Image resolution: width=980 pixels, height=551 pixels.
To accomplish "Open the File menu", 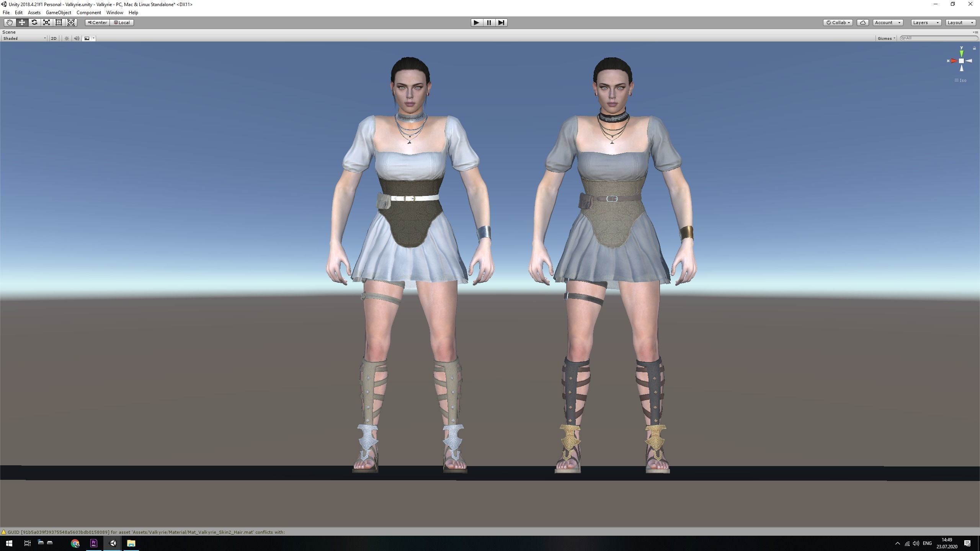I will pyautogui.click(x=6, y=13).
